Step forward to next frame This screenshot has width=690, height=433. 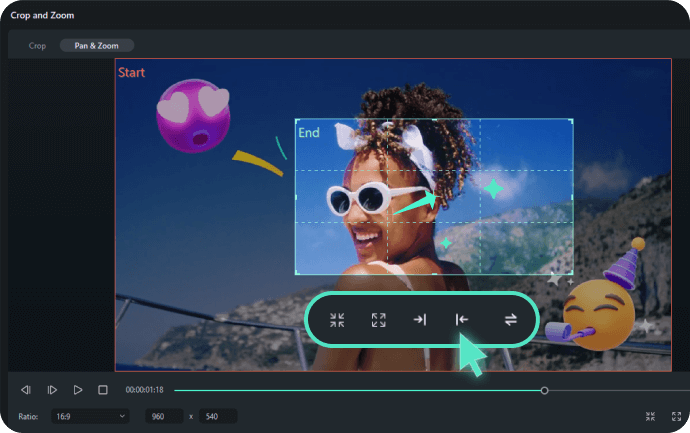pos(52,390)
